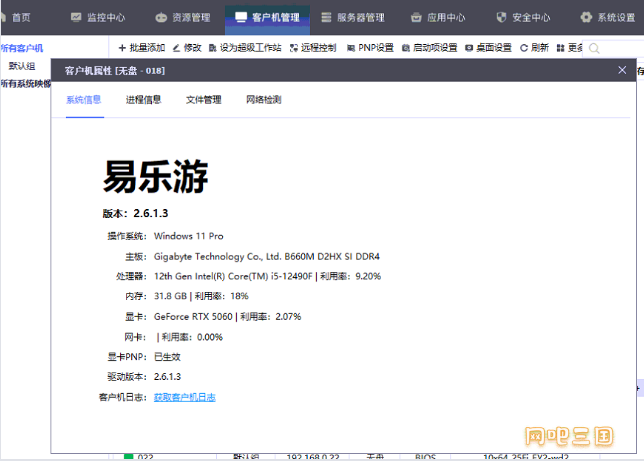Click the dialog title 客户机属性 [无盘 - 018]
This screenshot has height=461, width=644.
coord(115,71)
